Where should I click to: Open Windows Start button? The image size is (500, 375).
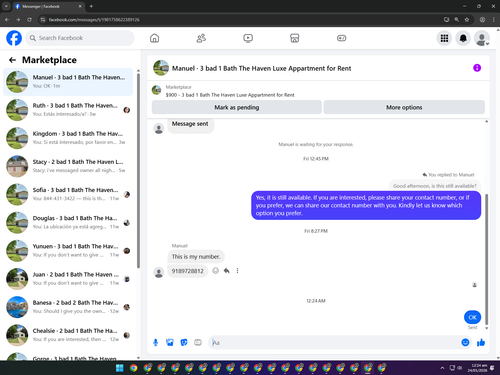(x=119, y=368)
